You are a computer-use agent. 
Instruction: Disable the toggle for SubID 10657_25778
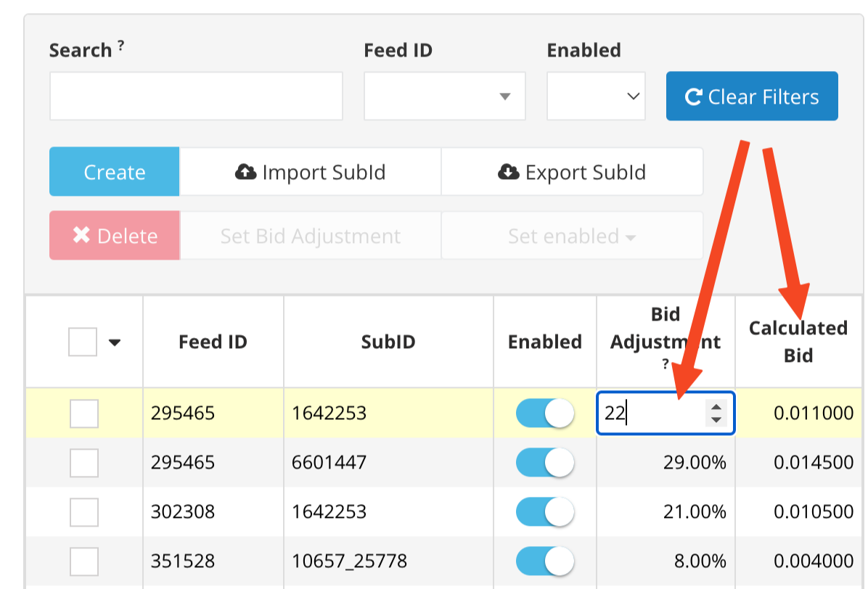tap(545, 561)
